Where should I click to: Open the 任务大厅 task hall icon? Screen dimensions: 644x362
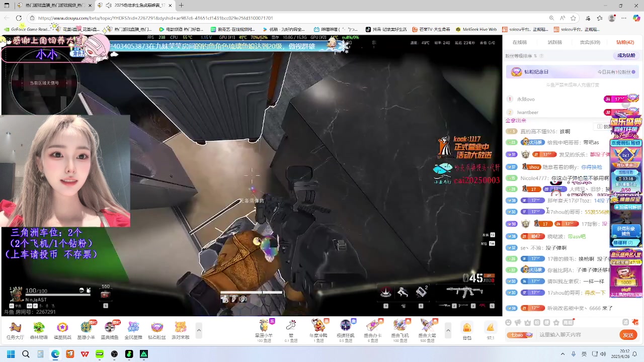click(x=15, y=330)
